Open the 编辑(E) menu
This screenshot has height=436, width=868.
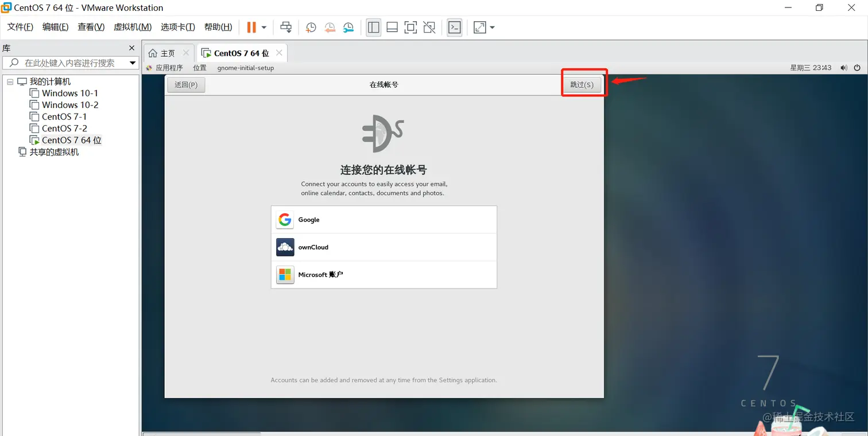[x=56, y=27]
